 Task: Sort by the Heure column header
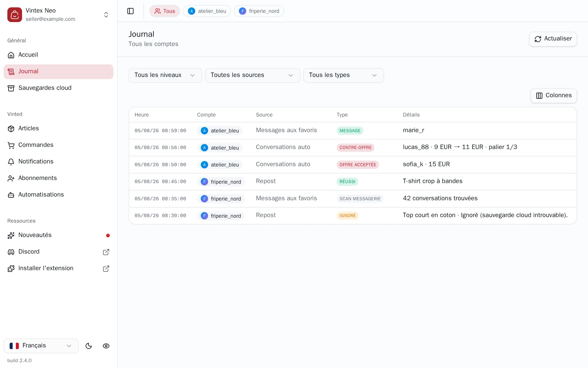(141, 115)
